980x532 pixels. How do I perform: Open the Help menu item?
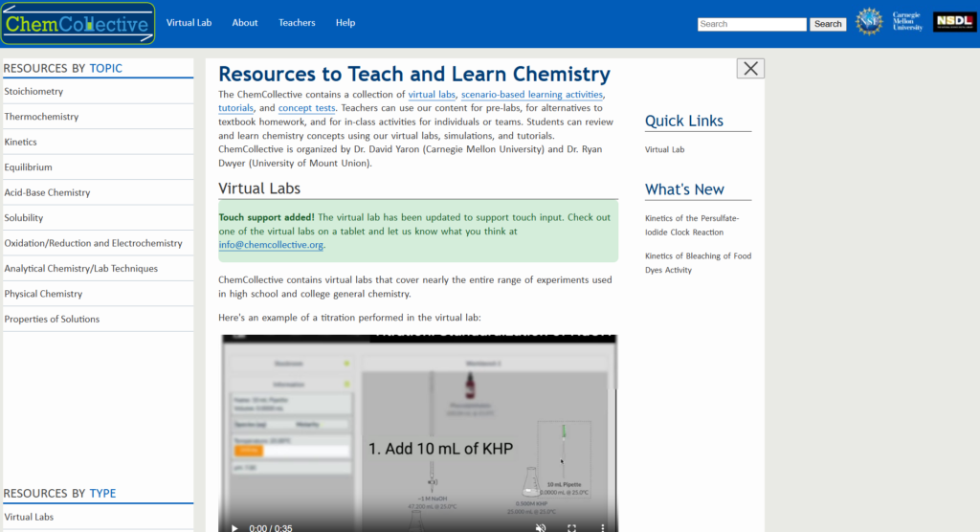click(x=345, y=23)
